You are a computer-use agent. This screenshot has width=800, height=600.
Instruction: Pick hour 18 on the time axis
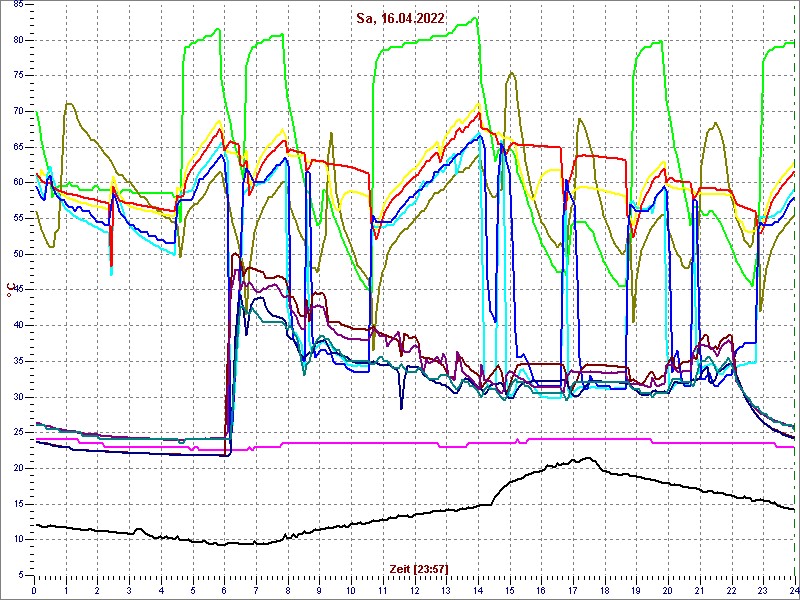[x=605, y=591]
